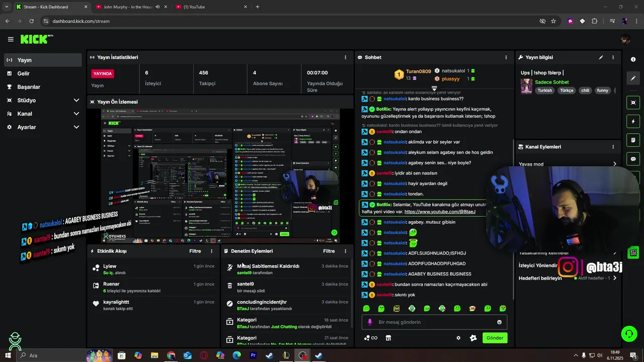Open Kanal Eylemleri panel three-dot menu

click(613, 147)
